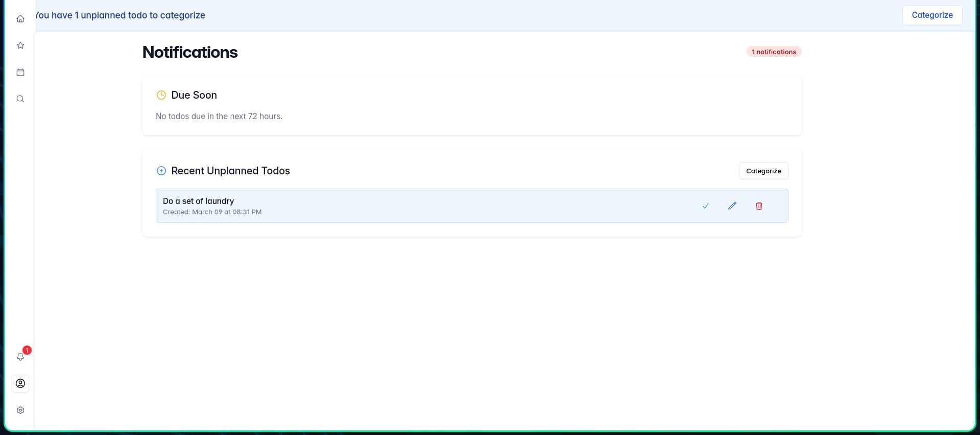Edit the laundry todo with pencil icon
The height and width of the screenshot is (435, 980).
pos(732,205)
